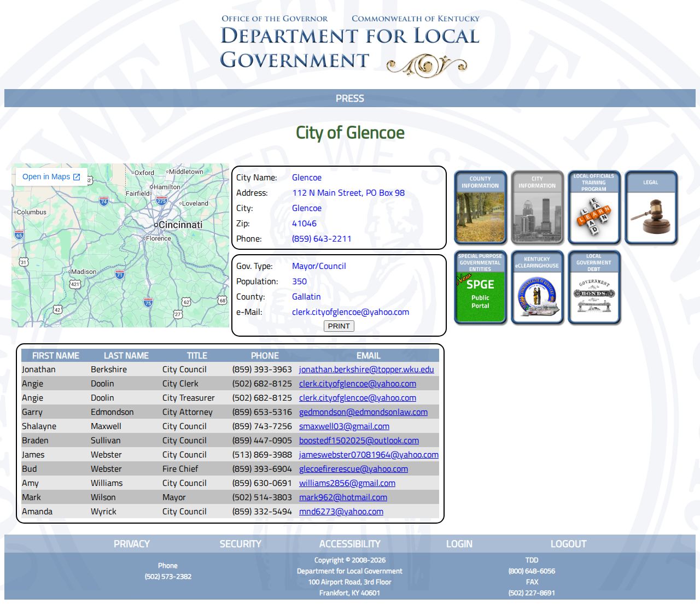Click Open in Maps on the map
The image size is (700, 604).
[x=51, y=177]
